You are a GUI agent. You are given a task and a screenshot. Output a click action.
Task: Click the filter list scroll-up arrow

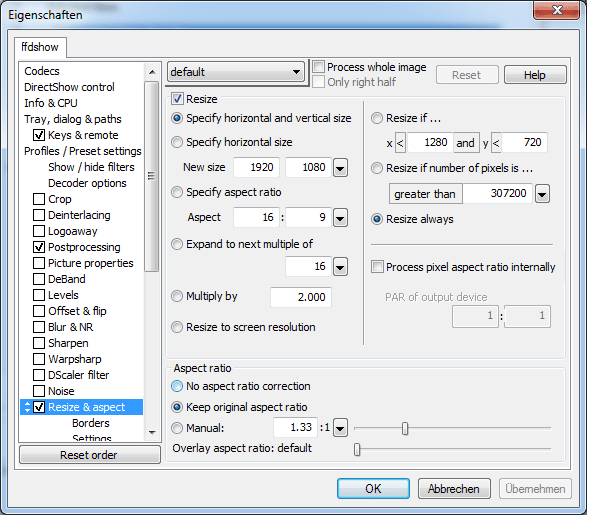click(x=152, y=72)
